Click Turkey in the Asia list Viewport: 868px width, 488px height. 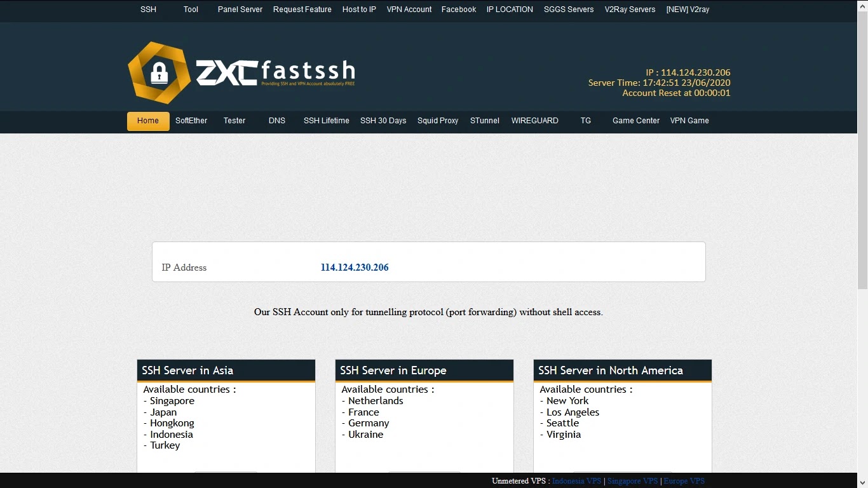point(165,445)
